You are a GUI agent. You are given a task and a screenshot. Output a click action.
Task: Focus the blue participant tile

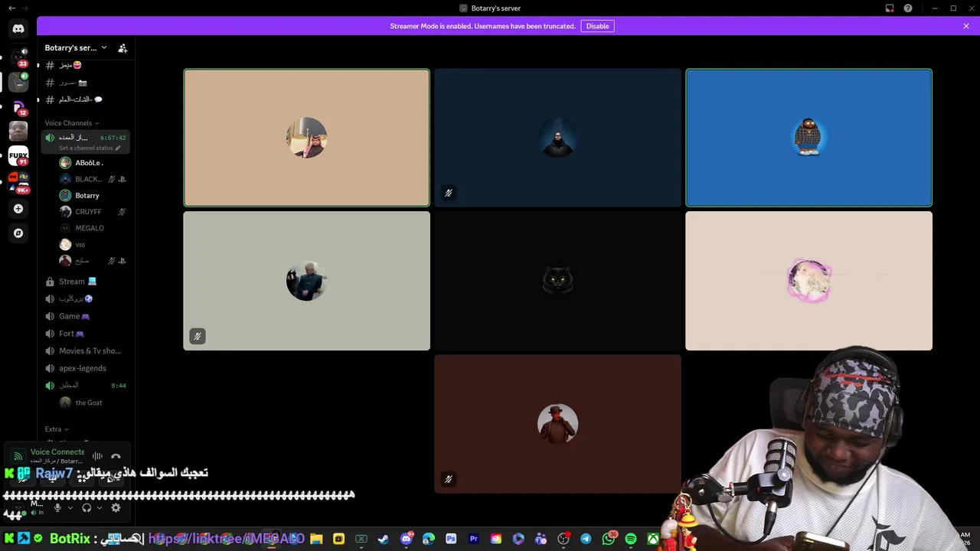[x=808, y=138]
